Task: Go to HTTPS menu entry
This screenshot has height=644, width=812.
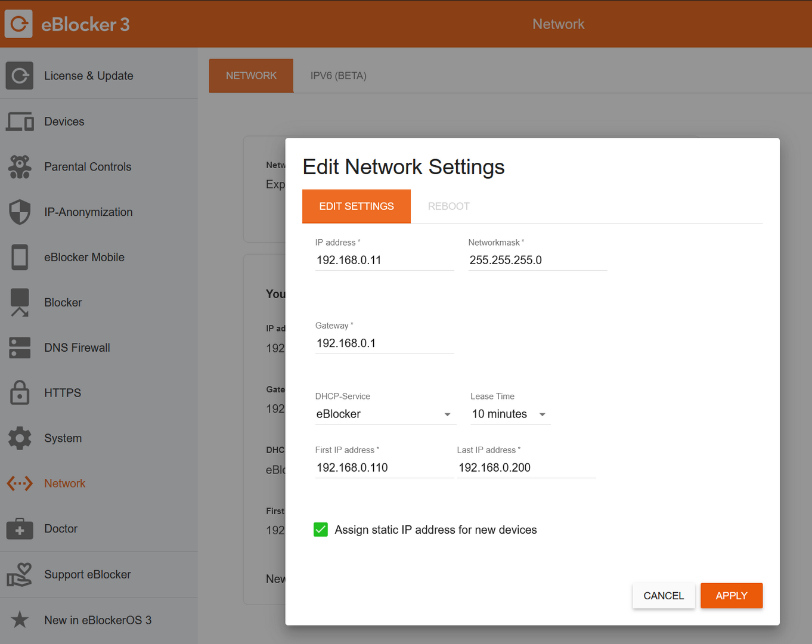Action: coord(63,393)
